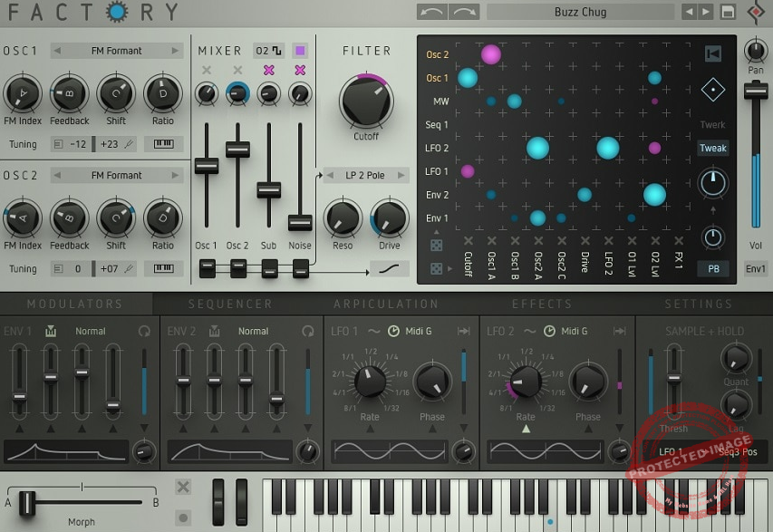Click the LFO 1 clock sync icon
The width and height of the screenshot is (773, 532).
(393, 332)
